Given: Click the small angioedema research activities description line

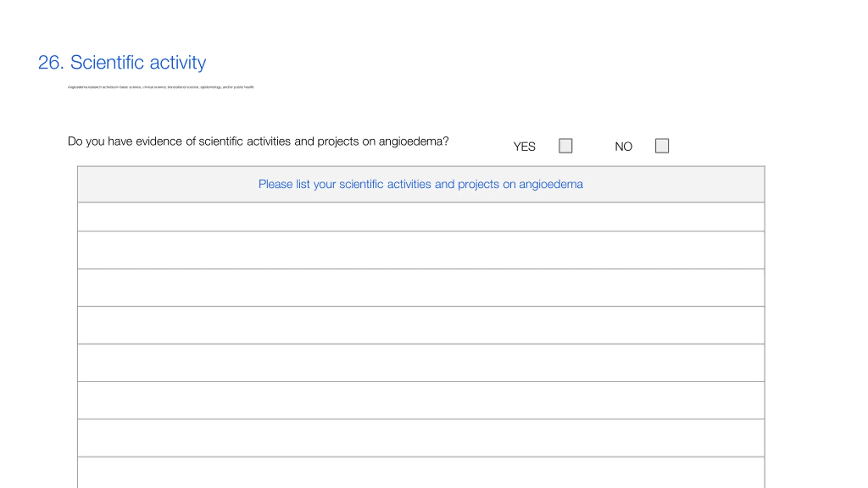Looking at the screenshot, I should [x=161, y=87].
